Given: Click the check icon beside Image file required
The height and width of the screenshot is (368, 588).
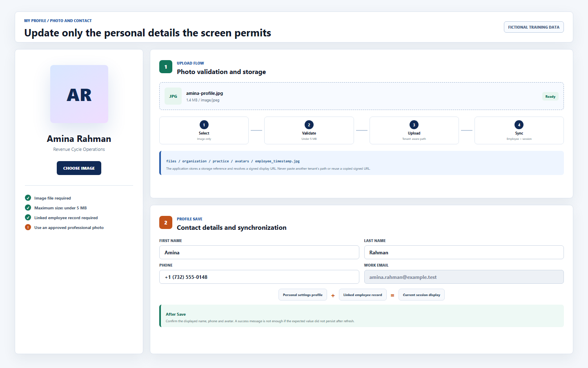Looking at the screenshot, I should pyautogui.click(x=28, y=198).
